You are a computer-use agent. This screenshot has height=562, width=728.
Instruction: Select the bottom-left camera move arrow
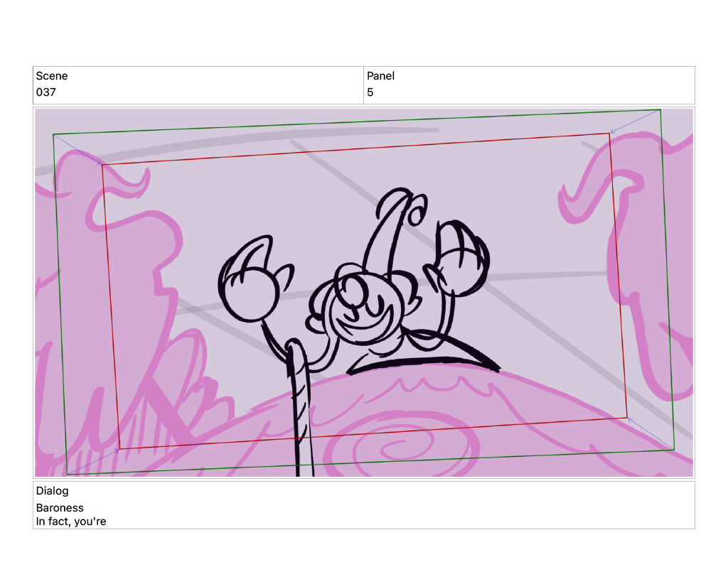coord(93,461)
